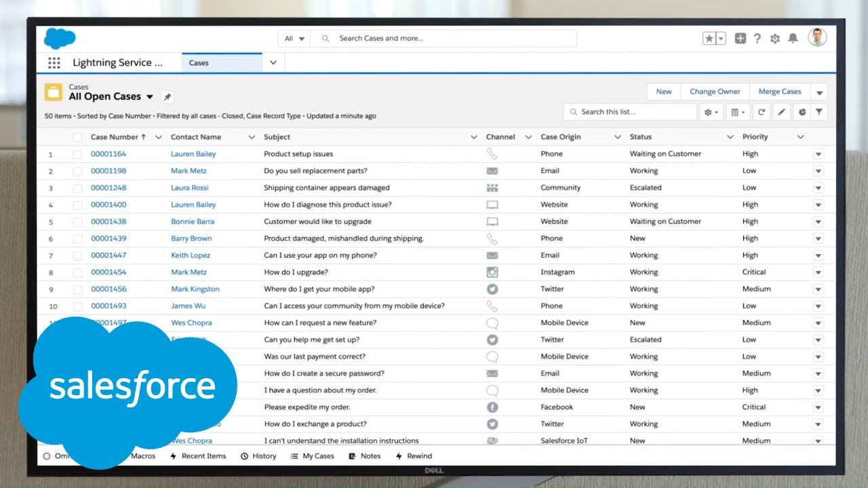Screen dimensions: 868x488
Task: Open Notes utility bar item
Action: tap(365, 456)
